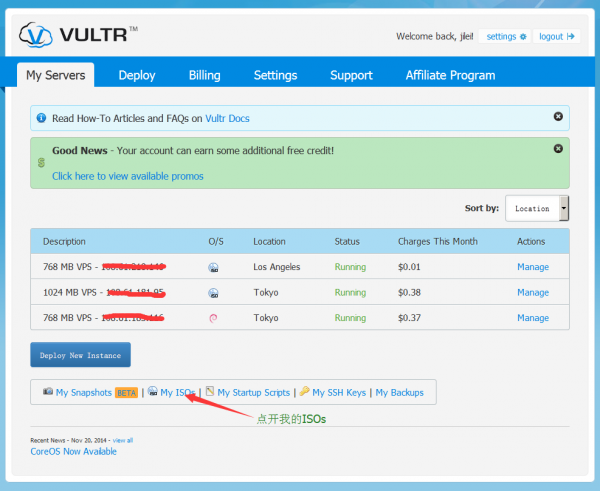Click 1024 MB VPS description text
Screen dimensions: 600x491
click(70, 292)
